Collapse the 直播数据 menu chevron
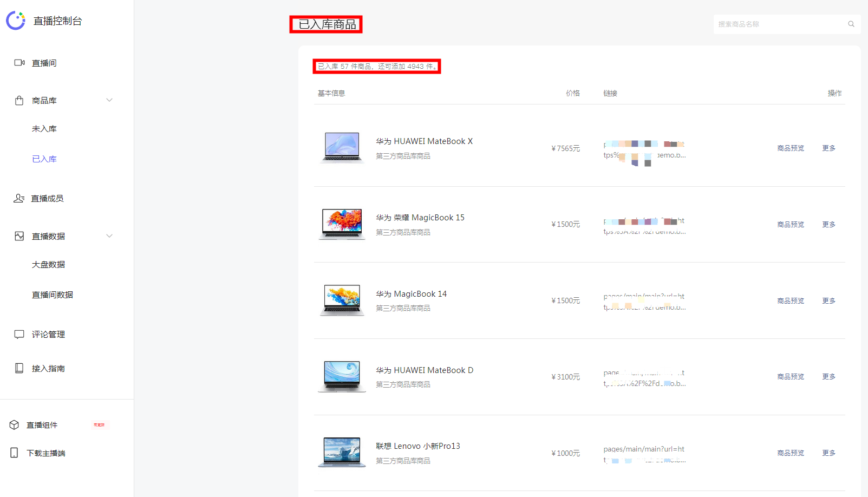Image resolution: width=868 pixels, height=497 pixels. [109, 236]
